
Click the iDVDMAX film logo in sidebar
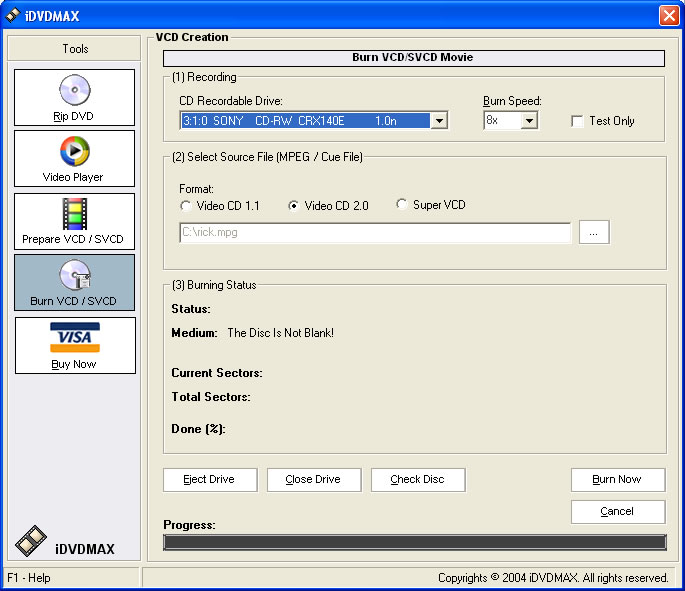click(x=31, y=541)
